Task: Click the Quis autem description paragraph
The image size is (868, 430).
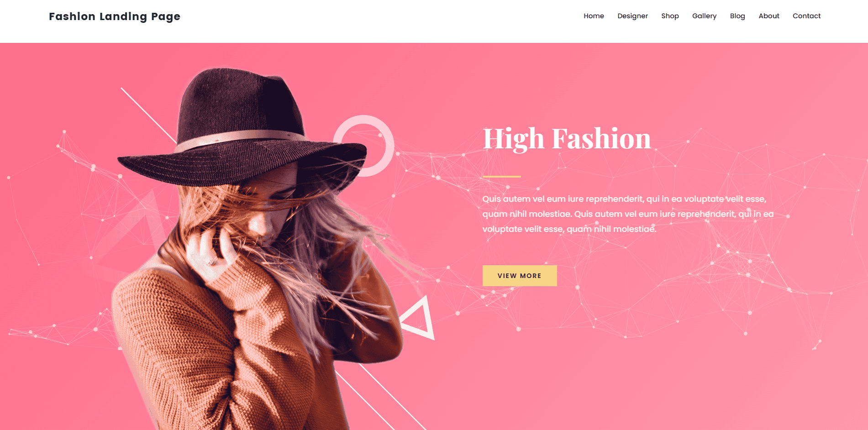Action: 628,214
